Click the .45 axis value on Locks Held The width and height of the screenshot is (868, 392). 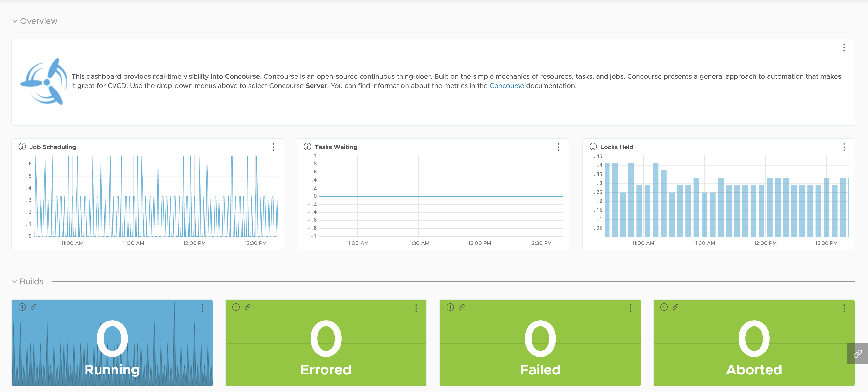coord(598,156)
